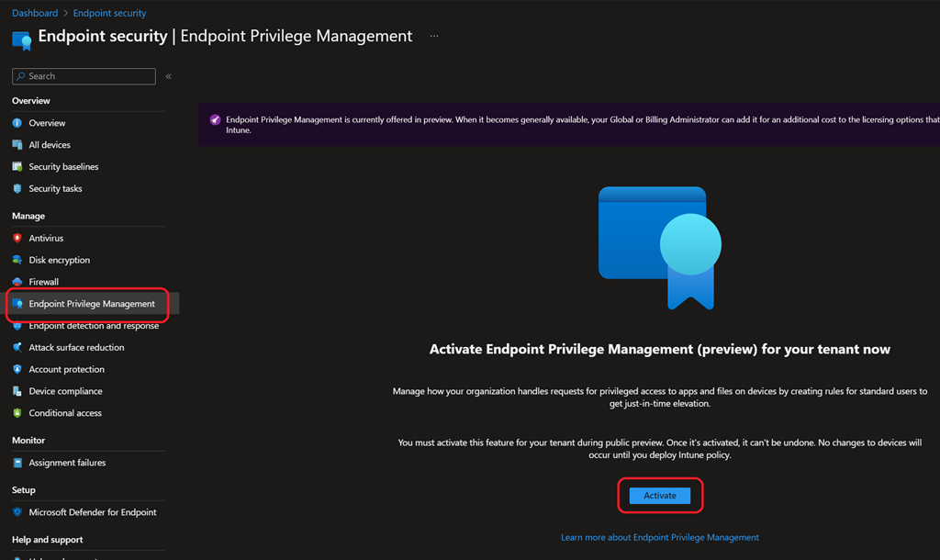The width and height of the screenshot is (940, 560).
Task: Select Endpoint Privilege Management menu item
Action: 93,303
